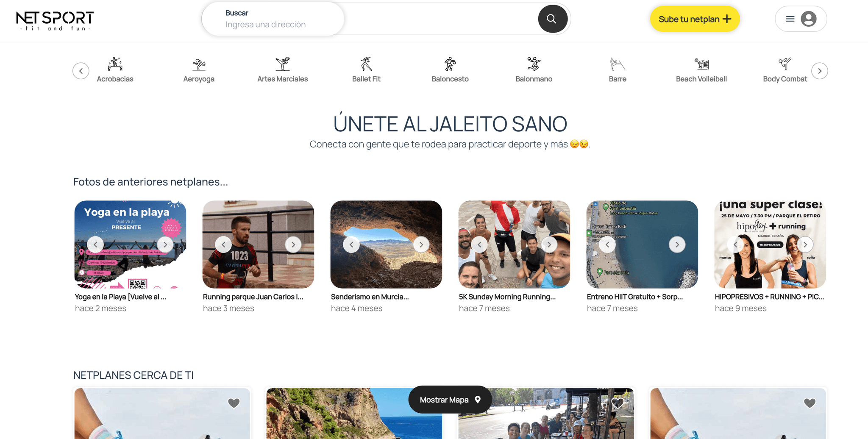
Task: Open the second nearby netplan coast photo
Action: pyautogui.click(x=354, y=414)
